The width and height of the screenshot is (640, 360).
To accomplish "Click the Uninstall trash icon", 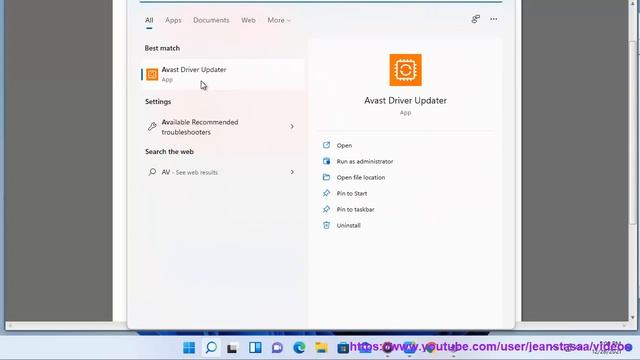I will click(326, 225).
